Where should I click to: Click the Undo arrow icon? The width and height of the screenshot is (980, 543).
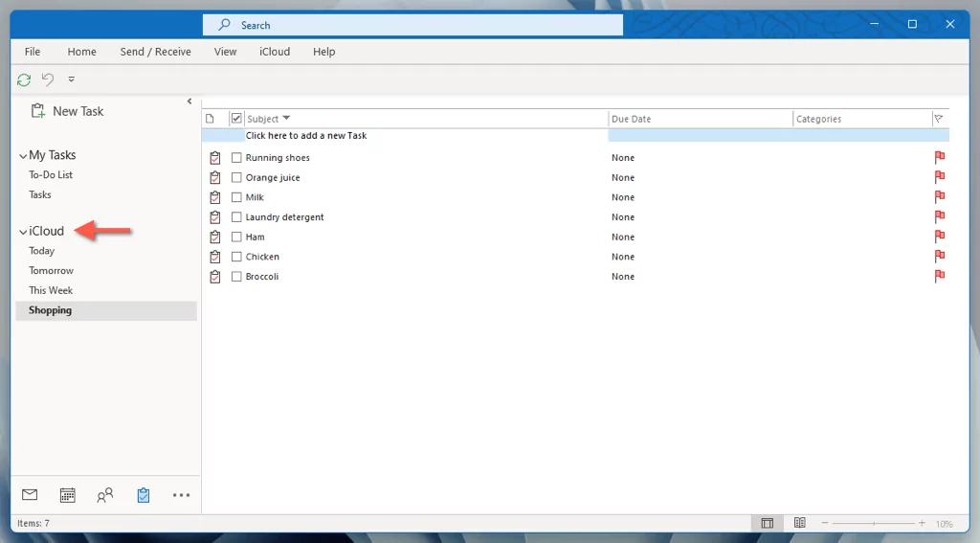48,79
